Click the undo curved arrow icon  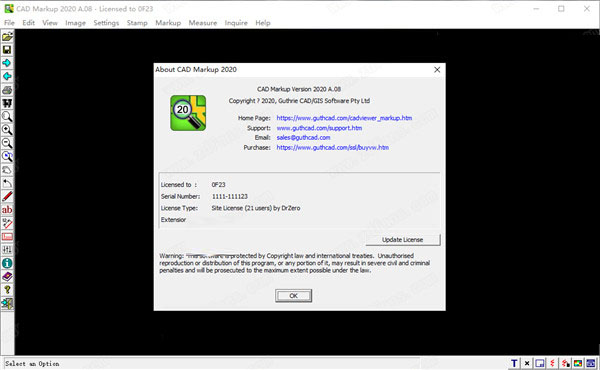coord(7,183)
